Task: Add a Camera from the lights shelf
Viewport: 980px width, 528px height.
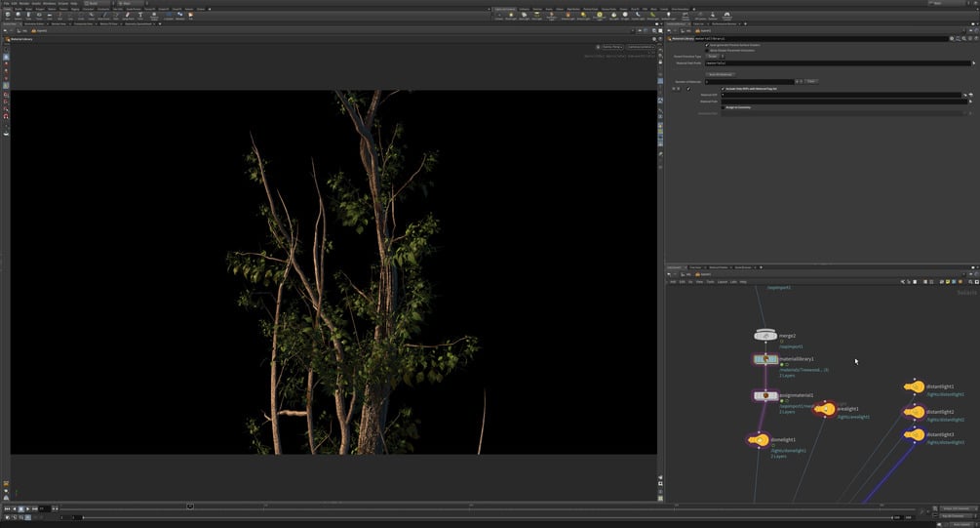Action: tap(499, 16)
